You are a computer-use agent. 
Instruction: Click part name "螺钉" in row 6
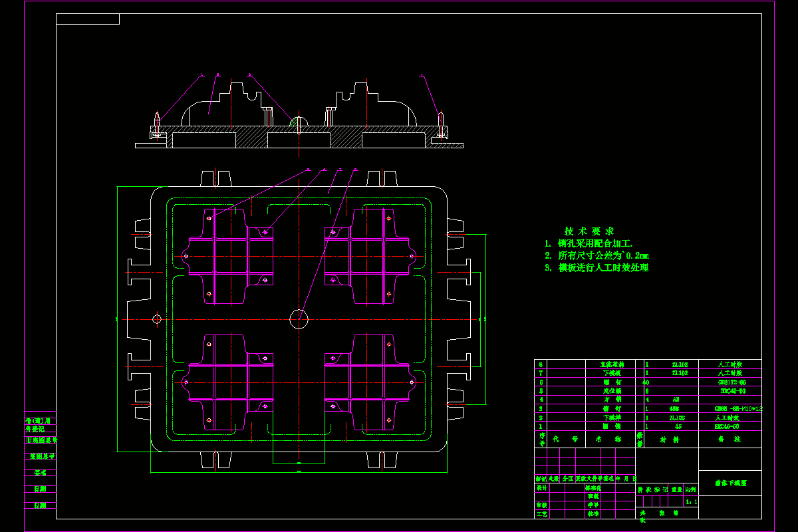coord(612,382)
